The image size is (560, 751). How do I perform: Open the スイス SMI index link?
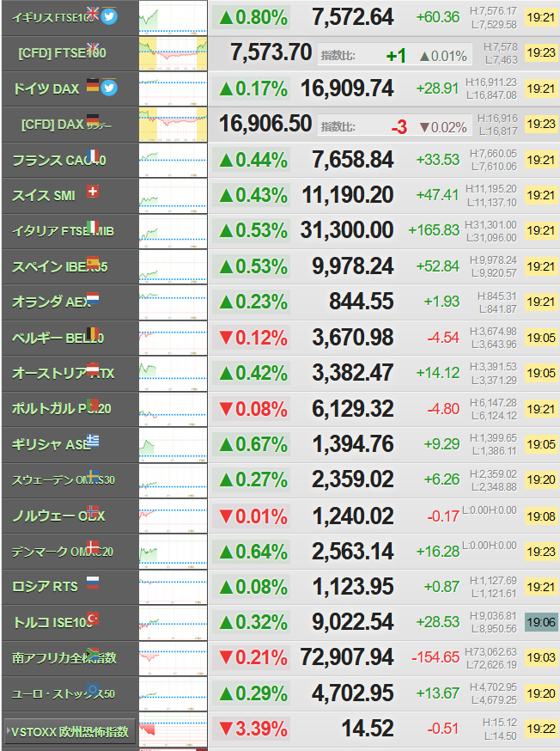coord(44,196)
